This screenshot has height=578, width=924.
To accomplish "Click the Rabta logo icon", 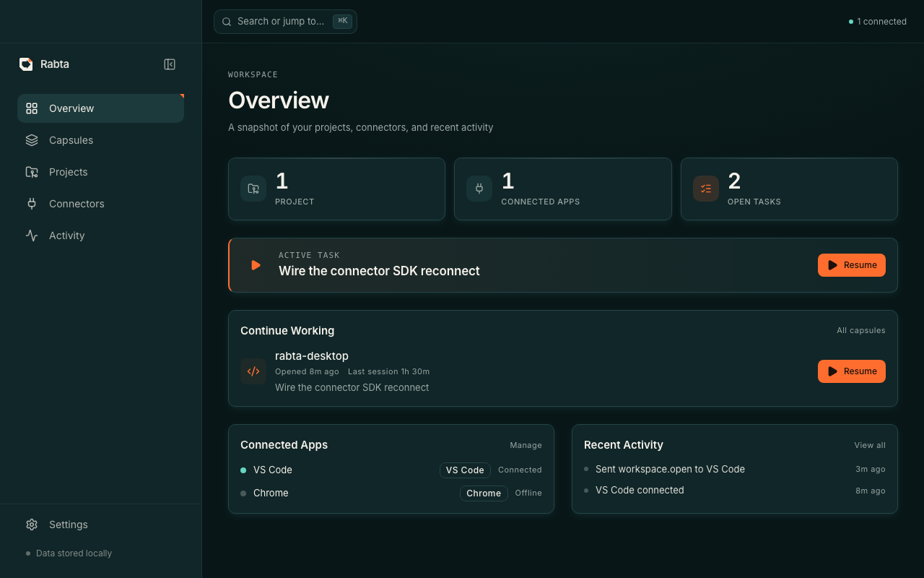I will coord(26,64).
